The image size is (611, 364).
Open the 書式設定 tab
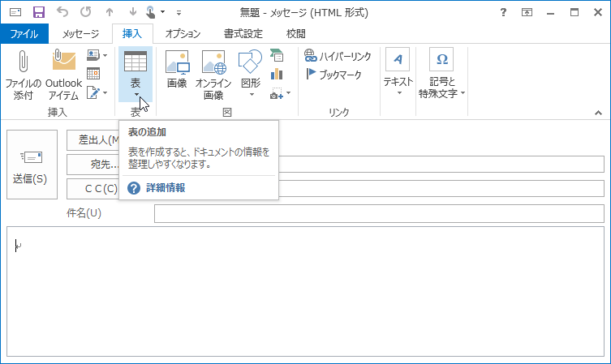pyautogui.click(x=243, y=34)
